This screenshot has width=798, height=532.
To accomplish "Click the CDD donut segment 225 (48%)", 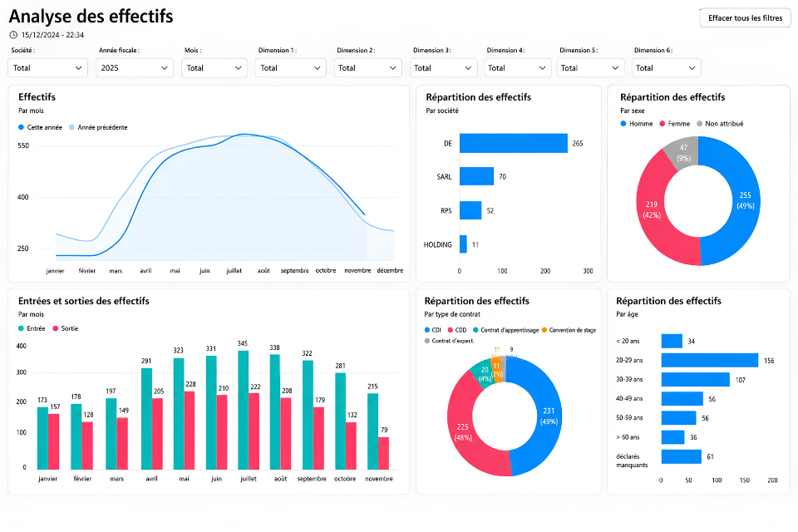I will 463,431.
